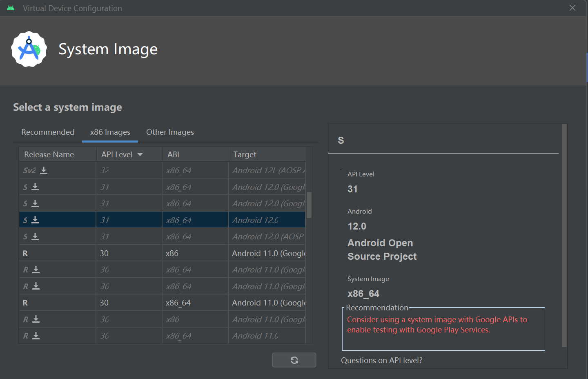
Task: Click the Android icon in the title bar
Action: pyautogui.click(x=11, y=8)
